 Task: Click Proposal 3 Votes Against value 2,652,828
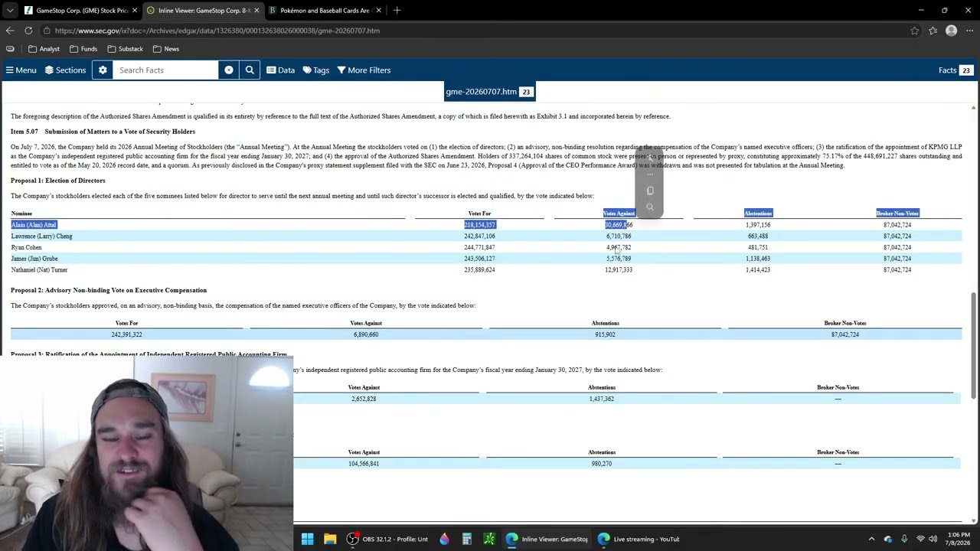364,399
